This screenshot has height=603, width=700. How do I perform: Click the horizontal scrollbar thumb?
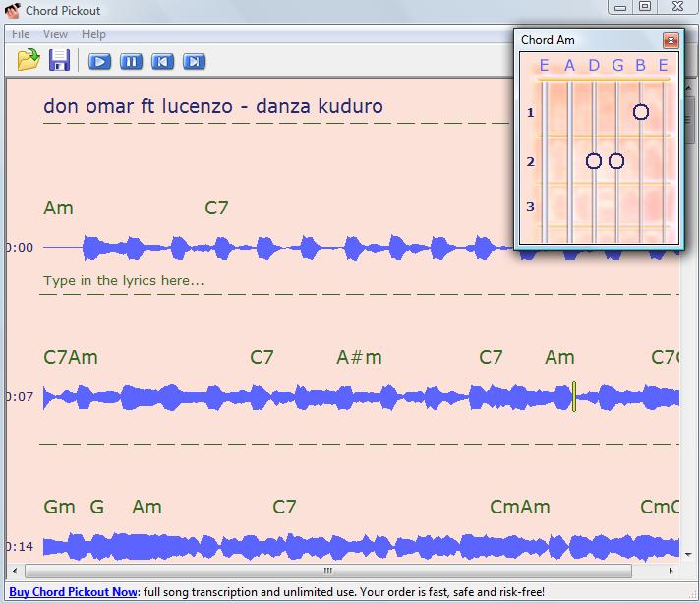[x=328, y=571]
